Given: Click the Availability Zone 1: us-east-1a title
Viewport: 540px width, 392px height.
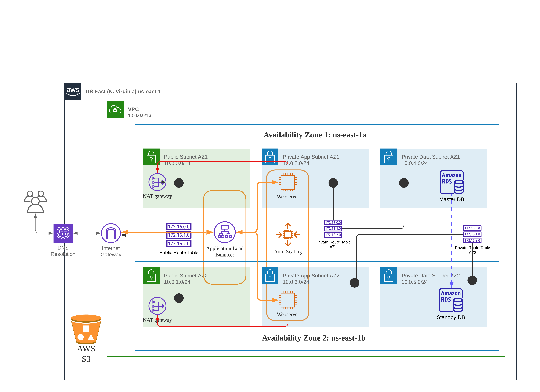Looking at the screenshot, I should coord(315,135).
